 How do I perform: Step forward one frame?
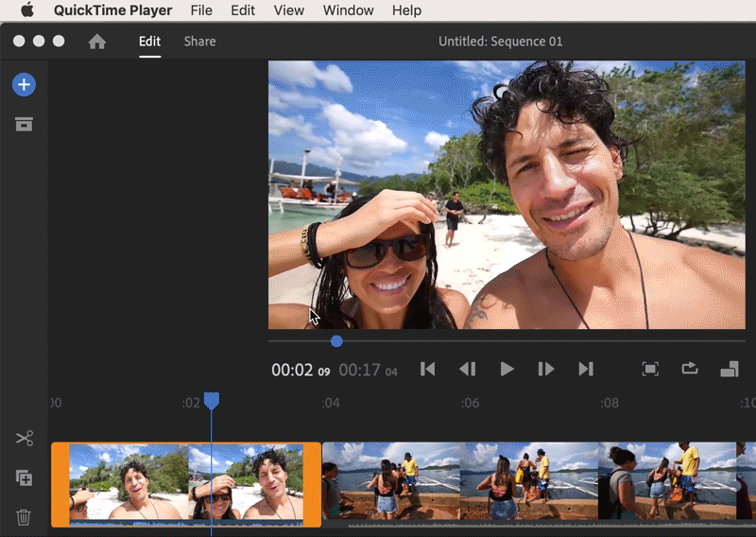[546, 370]
